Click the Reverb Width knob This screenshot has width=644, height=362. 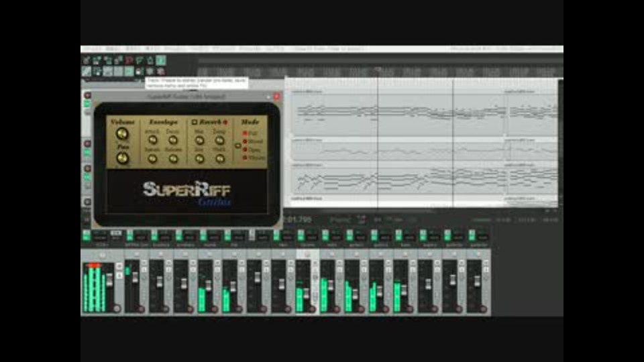click(x=220, y=158)
